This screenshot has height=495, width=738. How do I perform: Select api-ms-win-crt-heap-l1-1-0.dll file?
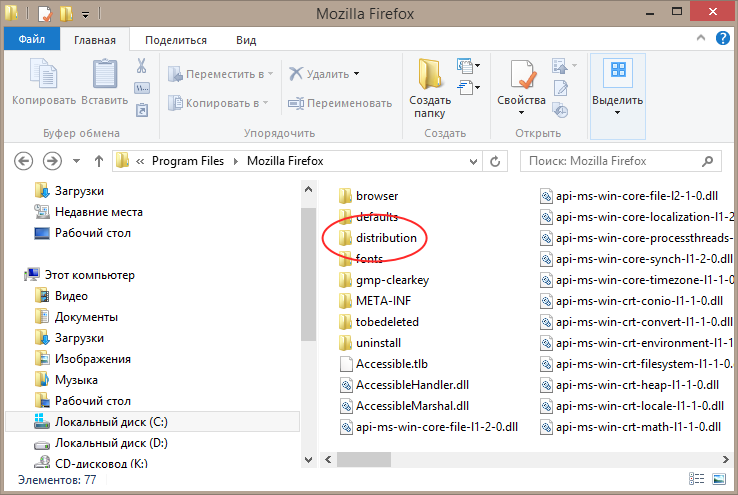click(x=630, y=385)
